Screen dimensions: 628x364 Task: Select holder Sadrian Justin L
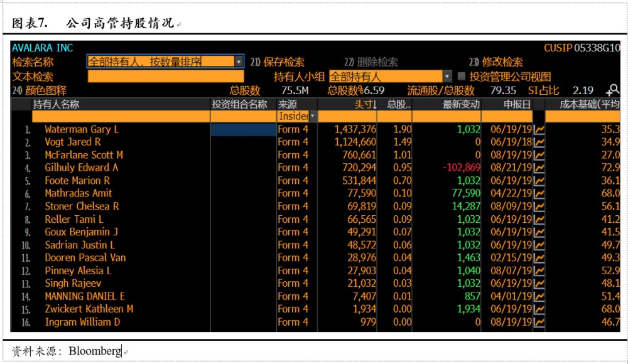pos(80,245)
